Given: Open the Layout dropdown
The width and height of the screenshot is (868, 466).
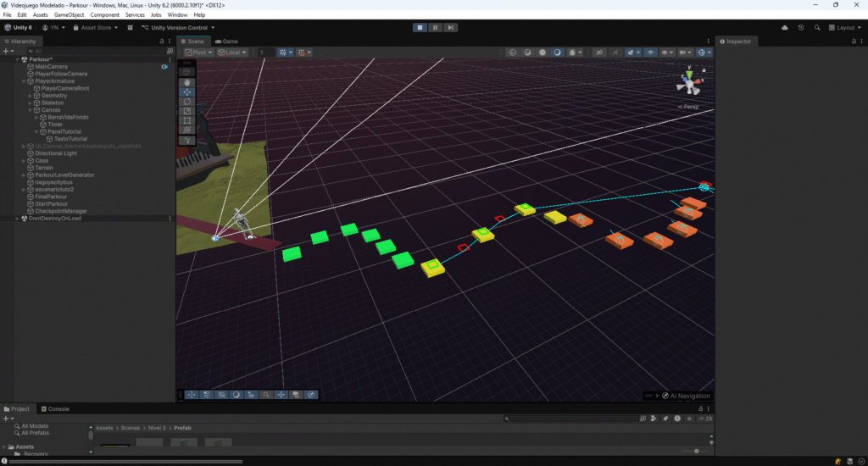Looking at the screenshot, I should tap(843, 27).
